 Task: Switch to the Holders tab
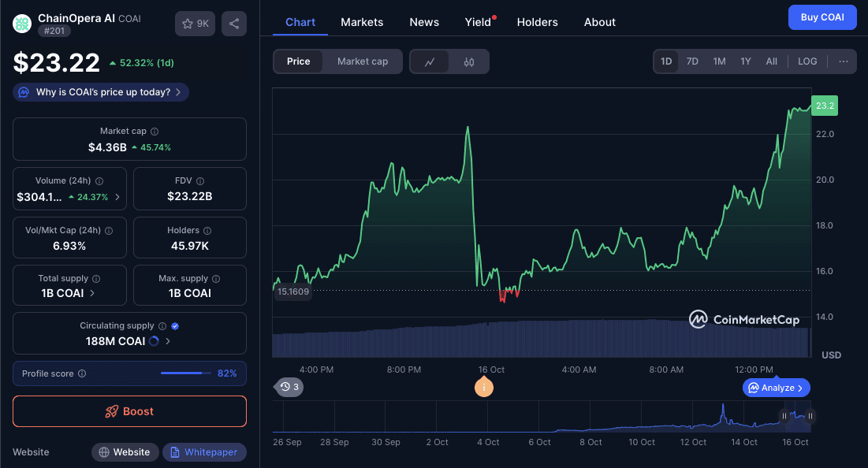pos(537,22)
